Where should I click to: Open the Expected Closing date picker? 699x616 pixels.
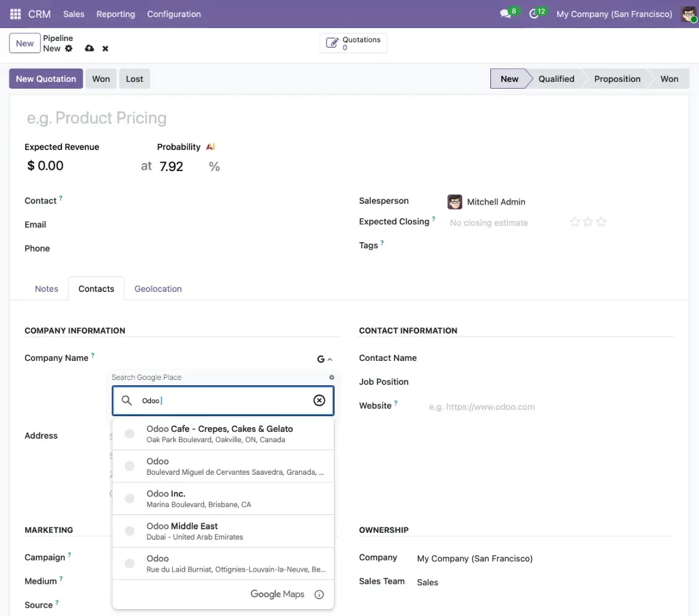pyautogui.click(x=489, y=222)
